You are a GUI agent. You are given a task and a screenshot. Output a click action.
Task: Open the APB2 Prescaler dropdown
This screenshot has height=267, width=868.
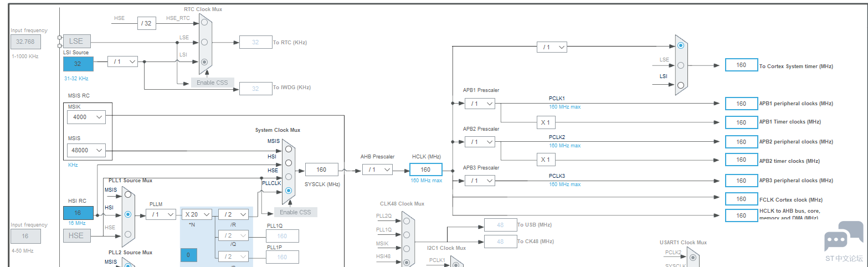pyautogui.click(x=480, y=142)
